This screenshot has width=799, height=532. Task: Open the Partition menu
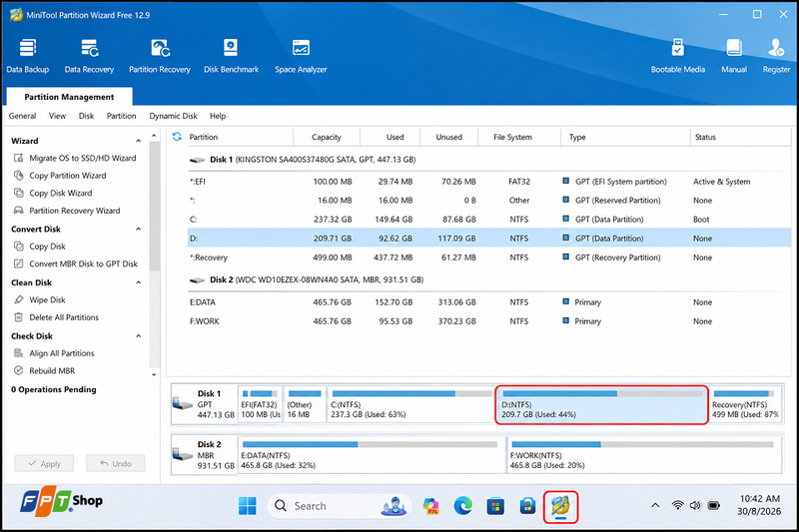point(121,116)
